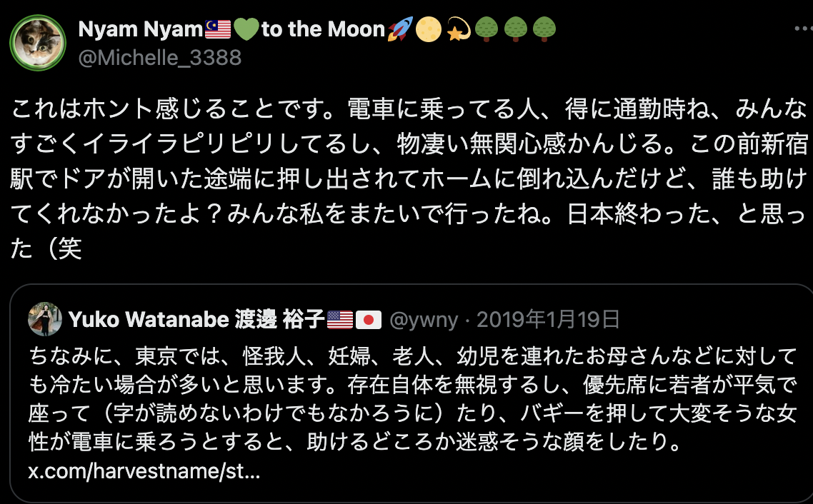This screenshot has height=504, width=813.
Task: Click the Malaysian flag emoji in Nyam Nyam's name
Action: pos(216,29)
